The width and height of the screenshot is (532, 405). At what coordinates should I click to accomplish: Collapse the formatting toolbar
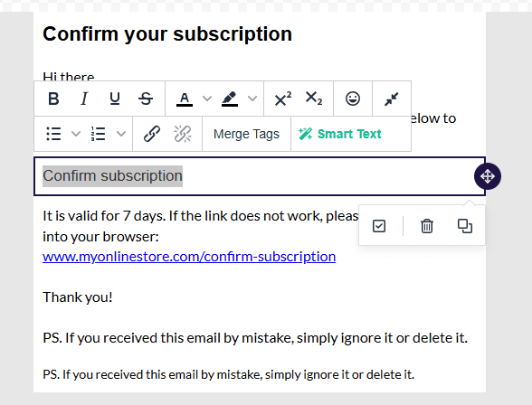pyautogui.click(x=392, y=99)
